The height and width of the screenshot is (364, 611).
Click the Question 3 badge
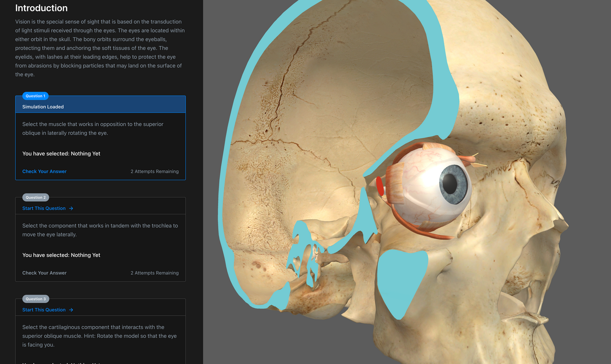(x=36, y=299)
